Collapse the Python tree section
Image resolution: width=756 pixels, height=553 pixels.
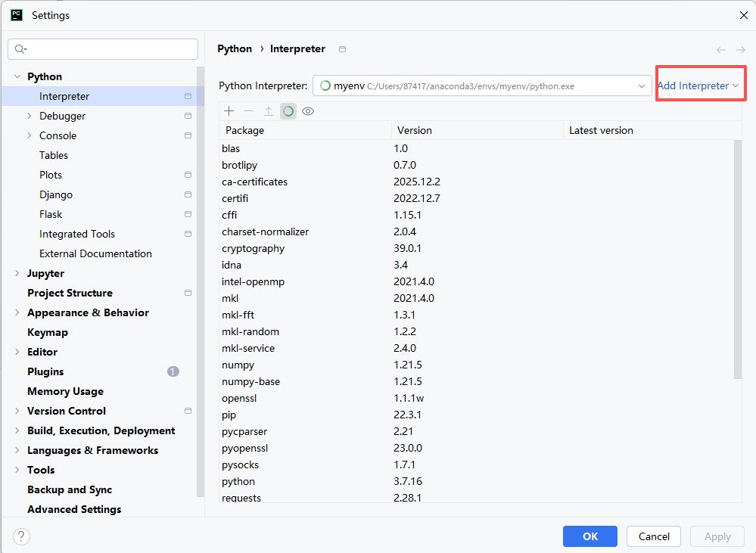17,76
